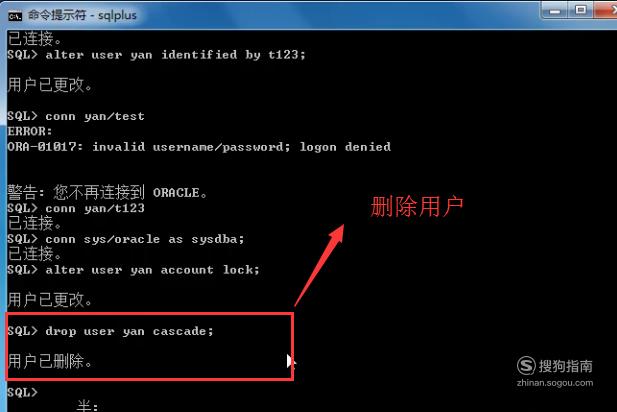Click the red 删除用户 annotation label
Screen dimensions: 617x412
(417, 207)
